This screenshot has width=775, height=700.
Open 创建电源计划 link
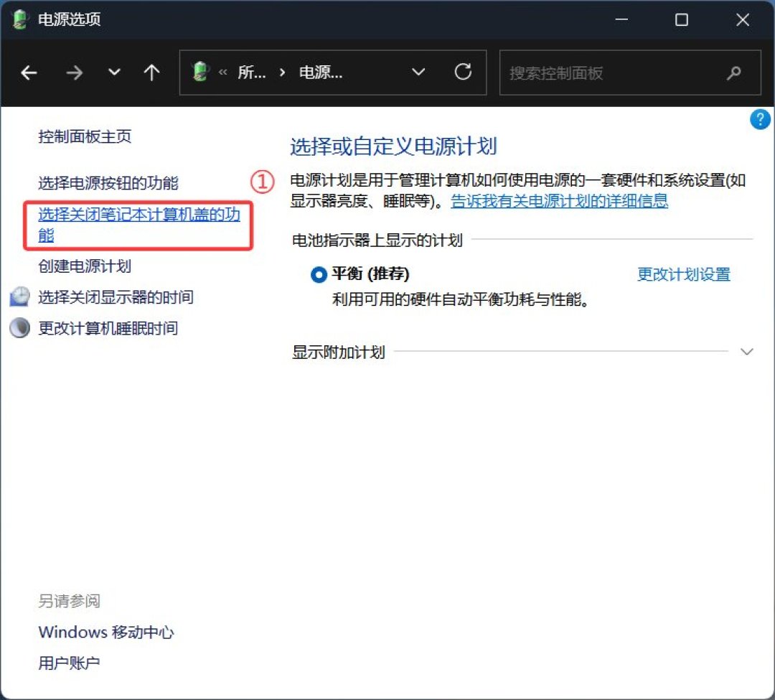click(x=85, y=266)
